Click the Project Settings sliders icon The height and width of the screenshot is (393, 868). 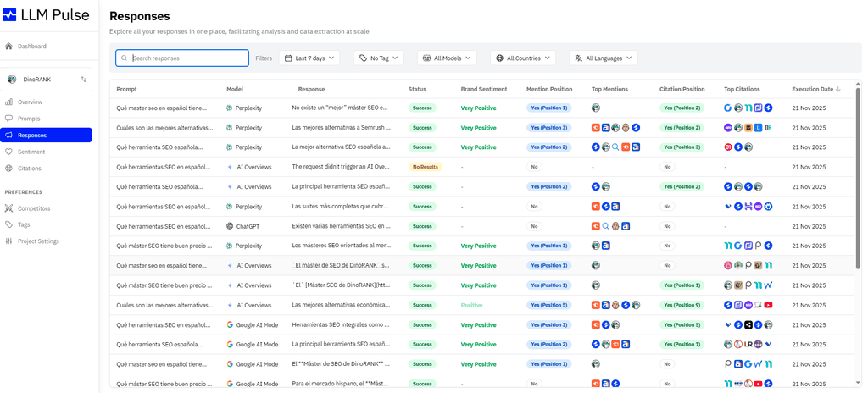point(9,241)
